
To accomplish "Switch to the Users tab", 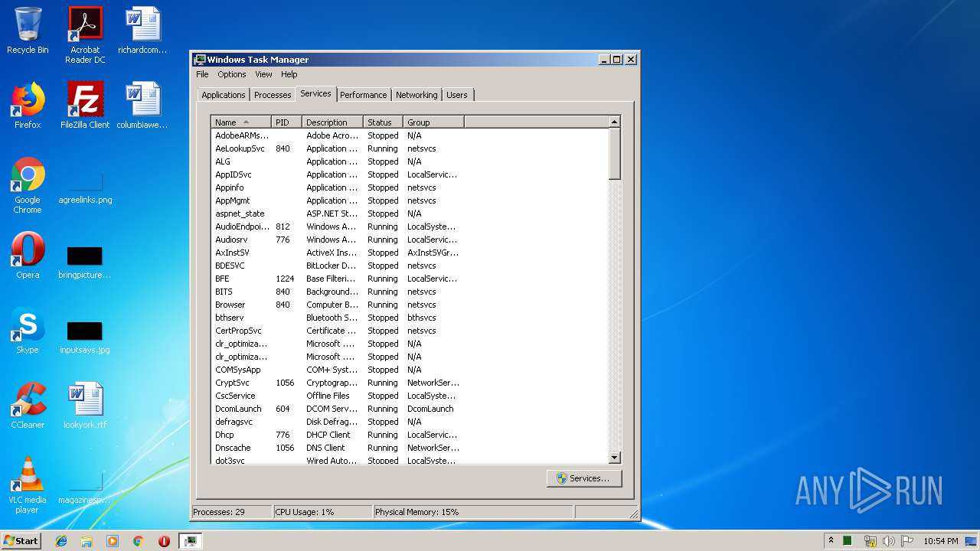I will pyautogui.click(x=457, y=95).
